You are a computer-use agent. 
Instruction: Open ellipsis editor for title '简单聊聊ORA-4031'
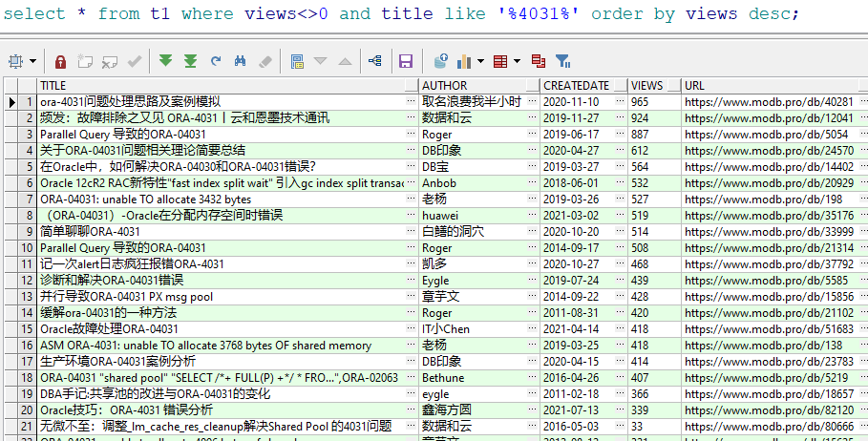point(411,231)
